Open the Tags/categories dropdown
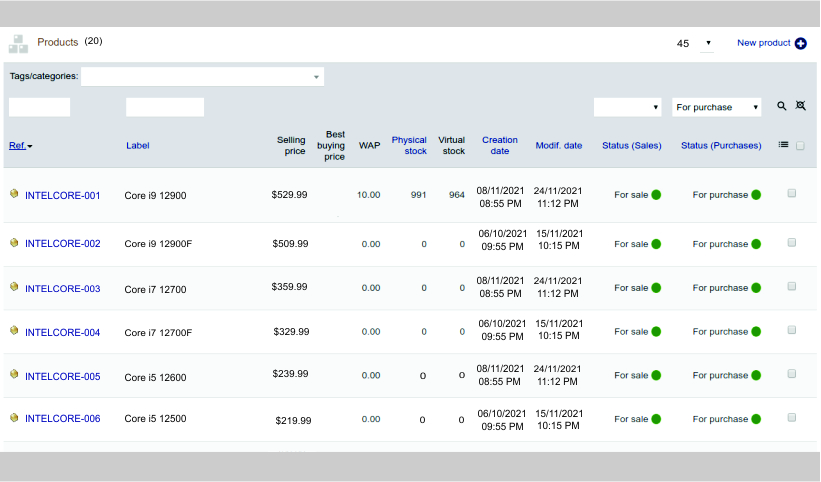821x482 pixels. click(x=202, y=76)
